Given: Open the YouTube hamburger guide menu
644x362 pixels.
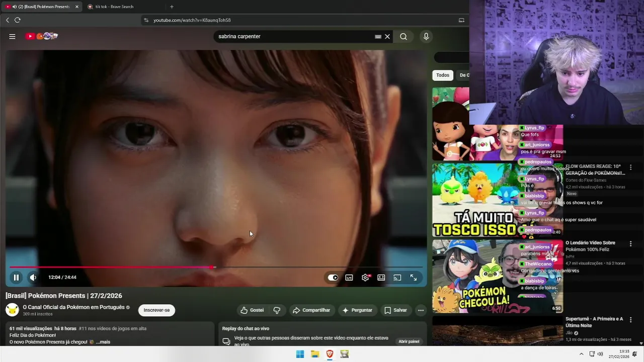Looking at the screenshot, I should point(12,36).
